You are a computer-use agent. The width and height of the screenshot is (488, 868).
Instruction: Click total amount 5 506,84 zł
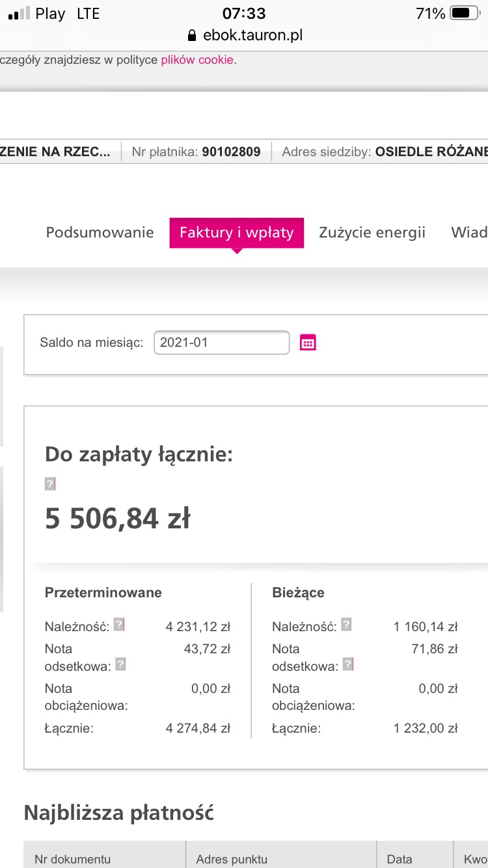[x=118, y=519]
